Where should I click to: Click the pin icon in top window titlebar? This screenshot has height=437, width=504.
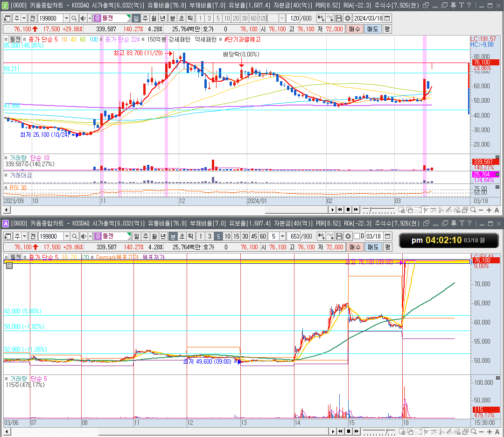tap(453, 5)
